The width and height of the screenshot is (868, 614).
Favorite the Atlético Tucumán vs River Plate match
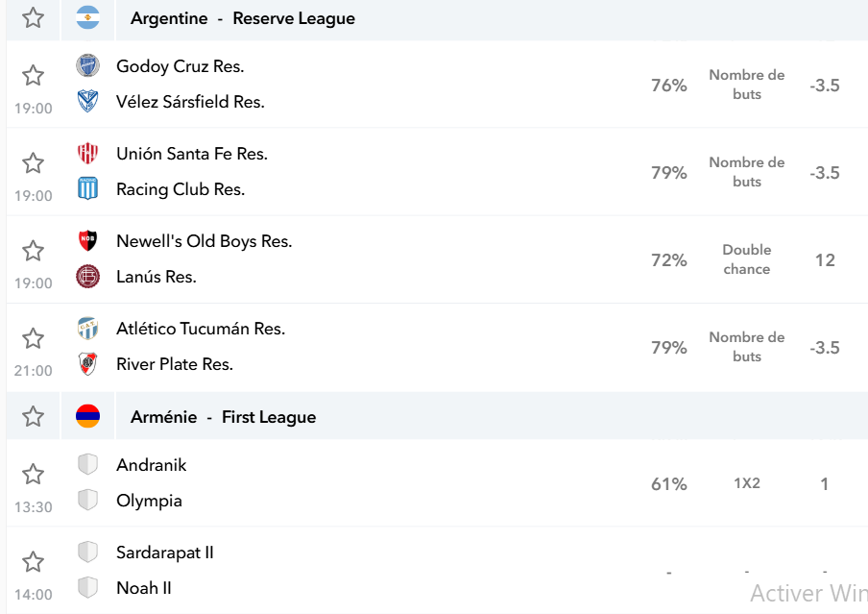point(33,338)
